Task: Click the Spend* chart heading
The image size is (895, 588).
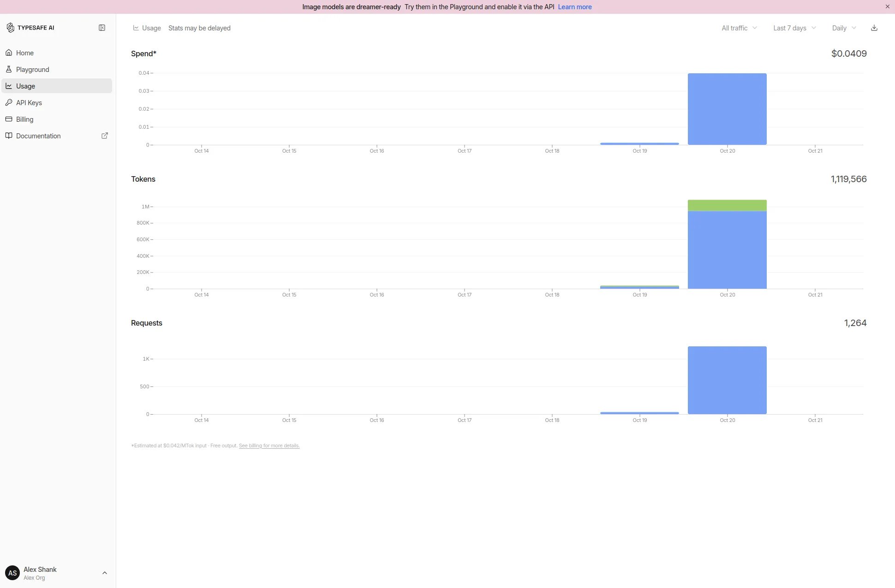Action: [x=143, y=53]
